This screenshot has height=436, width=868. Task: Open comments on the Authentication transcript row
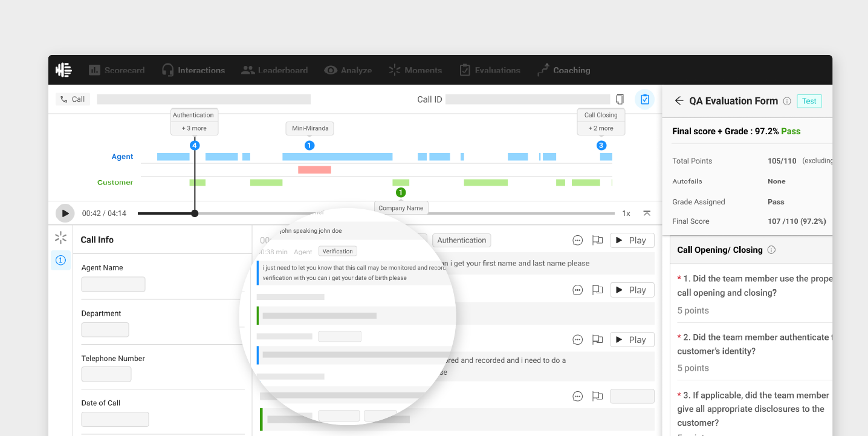pos(578,241)
